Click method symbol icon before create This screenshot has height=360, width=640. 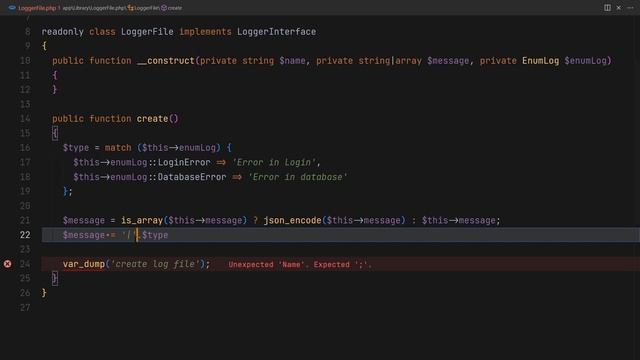click(x=164, y=8)
